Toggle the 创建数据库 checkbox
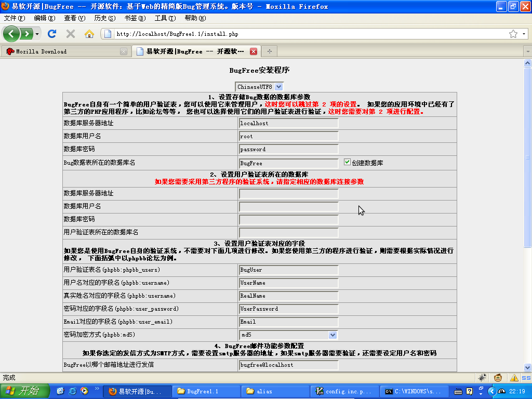 tap(347, 162)
